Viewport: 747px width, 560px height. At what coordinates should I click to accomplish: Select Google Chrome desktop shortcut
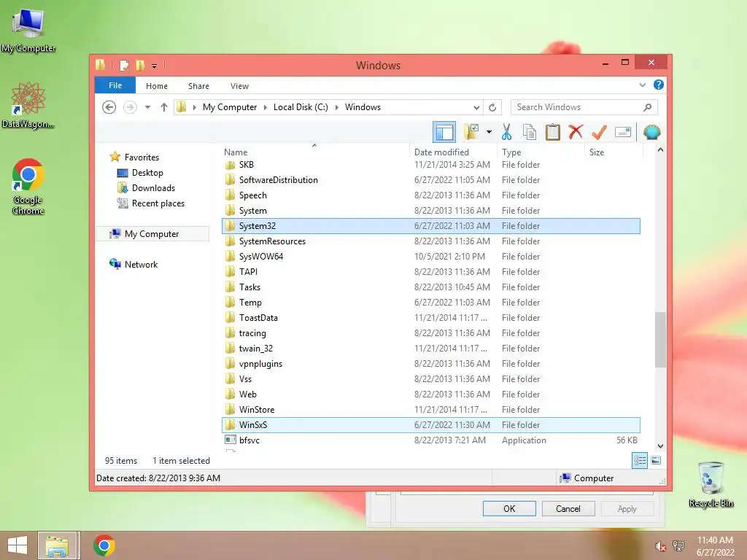[x=28, y=187]
